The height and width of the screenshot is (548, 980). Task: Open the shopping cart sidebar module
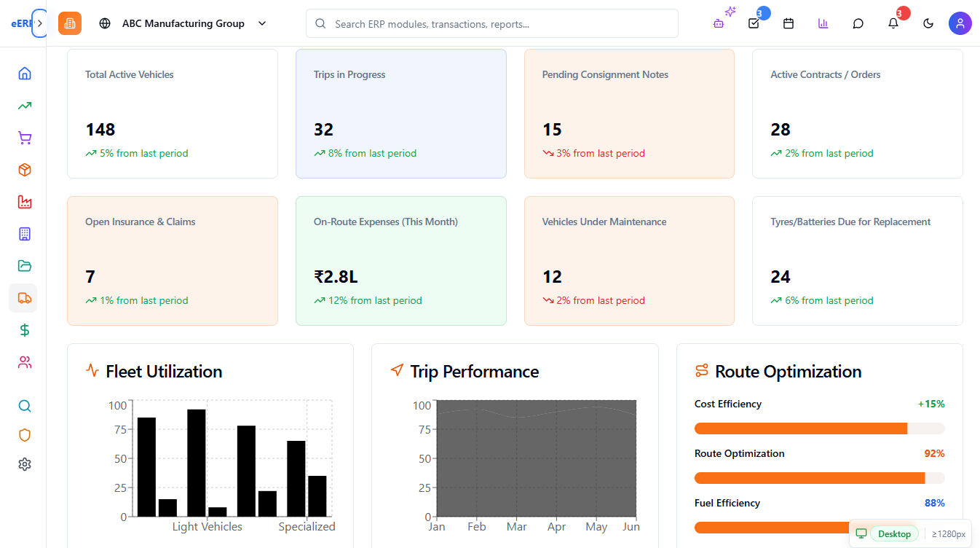25,138
